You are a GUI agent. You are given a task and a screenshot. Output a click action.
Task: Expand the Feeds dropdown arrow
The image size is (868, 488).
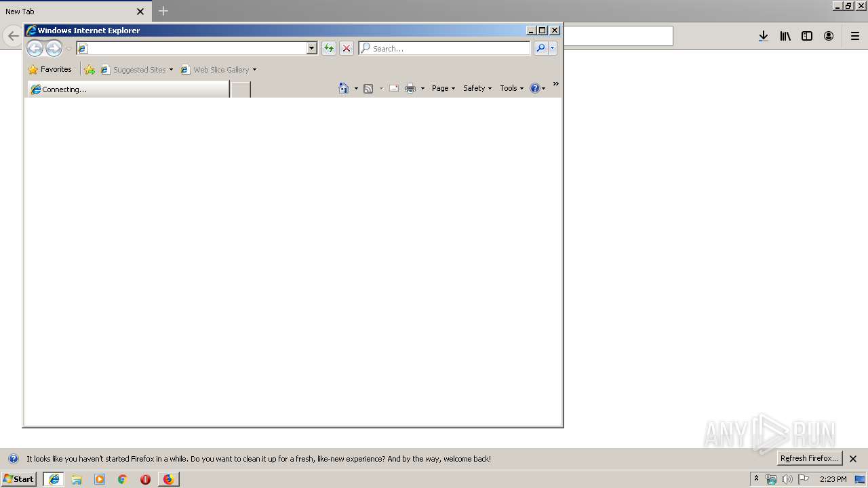tap(381, 88)
